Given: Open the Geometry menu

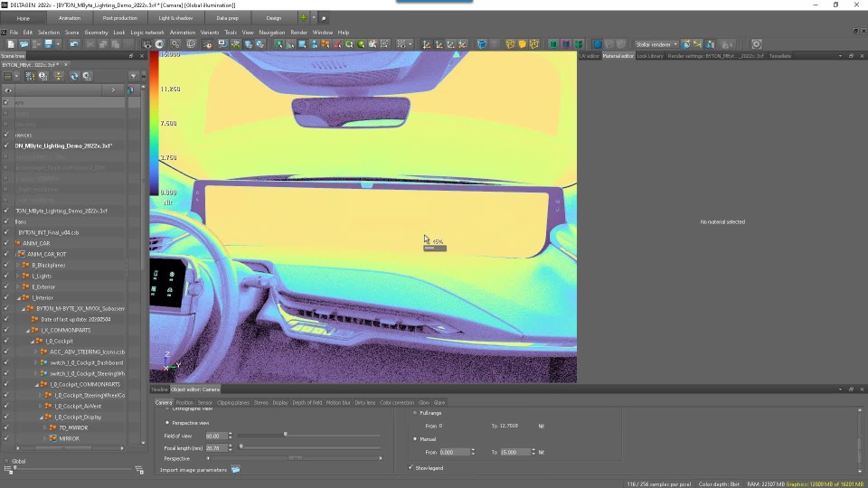Looking at the screenshot, I should coord(96,33).
